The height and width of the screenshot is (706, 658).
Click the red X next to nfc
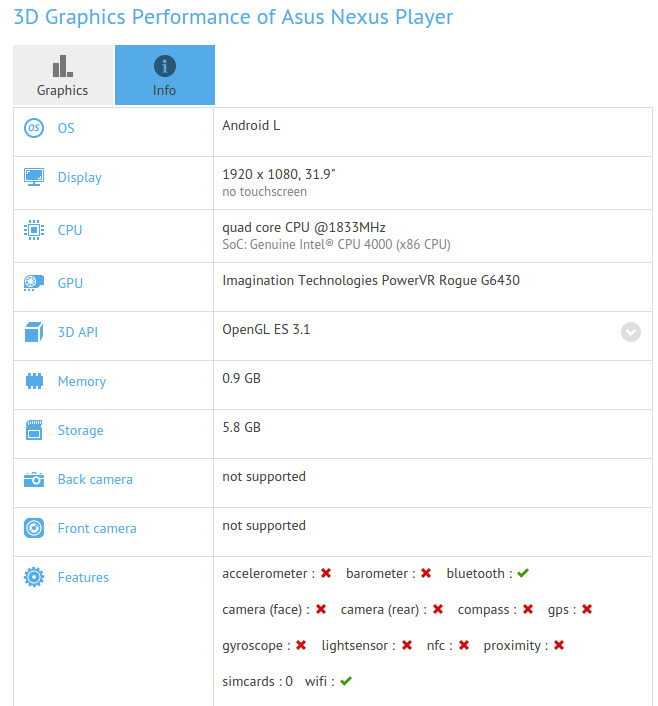tap(463, 645)
